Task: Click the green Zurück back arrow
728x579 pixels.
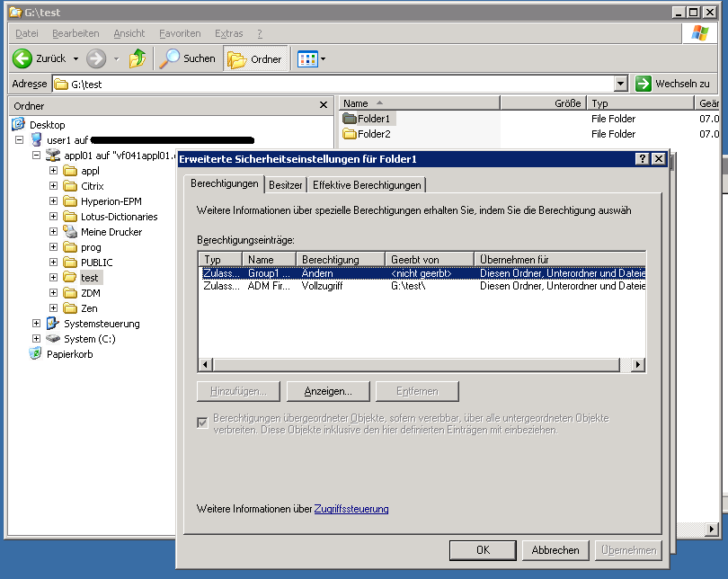Action: coord(22,58)
